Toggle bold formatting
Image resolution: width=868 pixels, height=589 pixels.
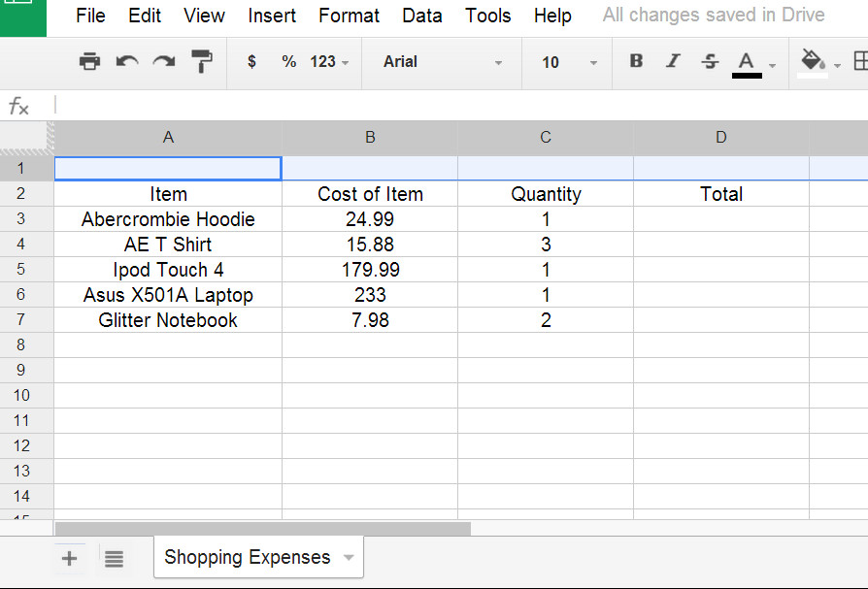click(636, 61)
